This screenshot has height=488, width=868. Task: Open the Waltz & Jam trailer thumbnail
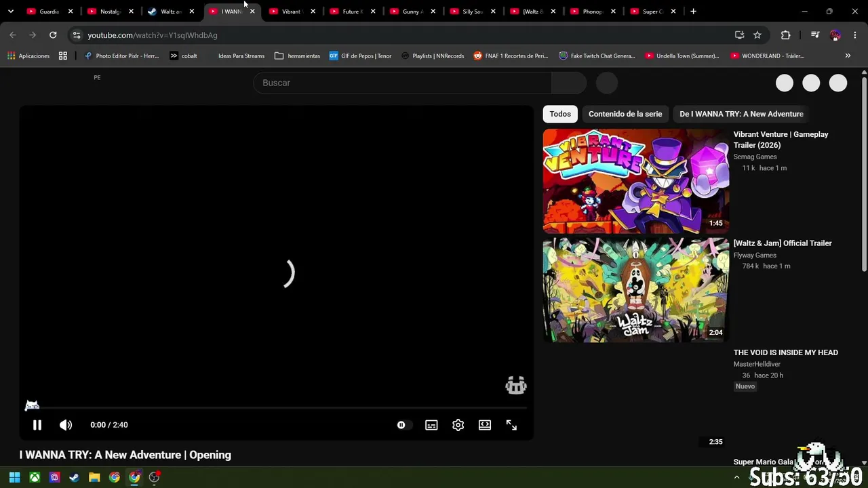pos(636,290)
